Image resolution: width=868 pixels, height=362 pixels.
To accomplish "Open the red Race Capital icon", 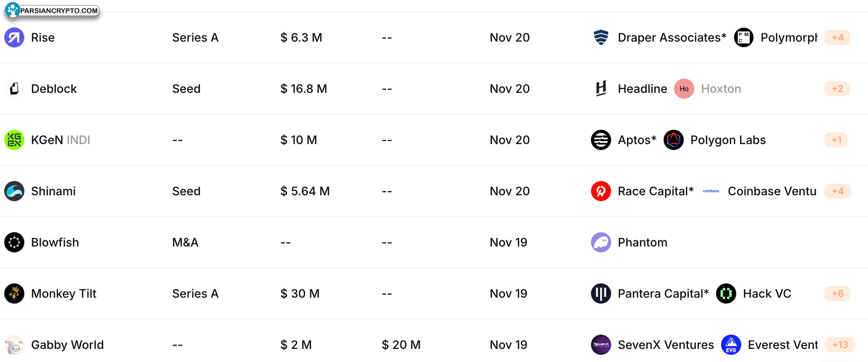I will point(601,191).
